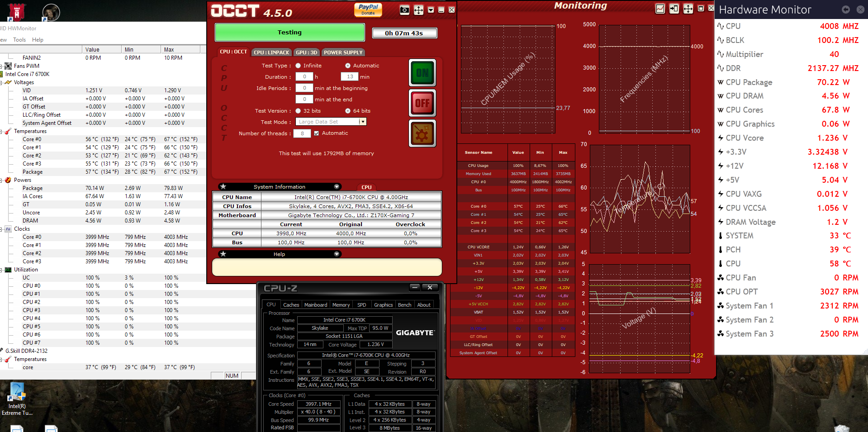Viewport: 868px width, 432px height.
Task: Open the SPD tab in CPU-Z
Action: (362, 305)
